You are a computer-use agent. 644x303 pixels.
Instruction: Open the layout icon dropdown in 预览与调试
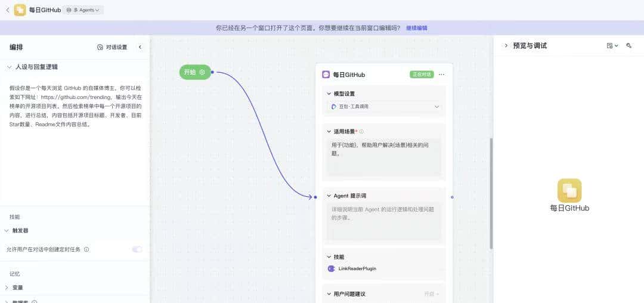tap(612, 45)
